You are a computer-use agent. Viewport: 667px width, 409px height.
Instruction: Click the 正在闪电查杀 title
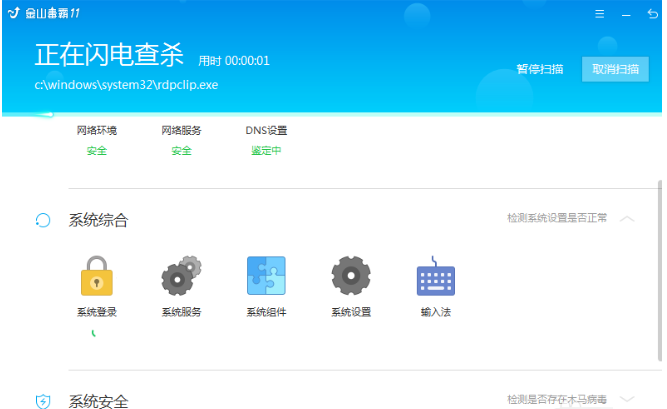point(109,54)
